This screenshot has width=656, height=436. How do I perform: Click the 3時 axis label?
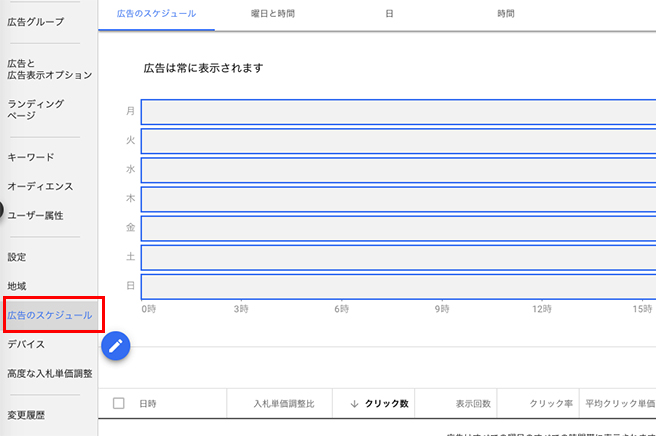[241, 309]
